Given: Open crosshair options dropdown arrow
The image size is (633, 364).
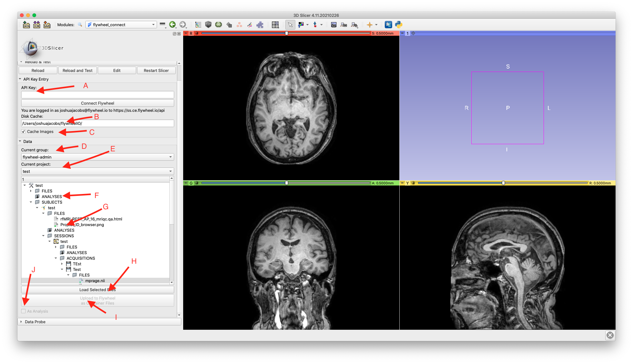Looking at the screenshot, I should click(376, 25).
